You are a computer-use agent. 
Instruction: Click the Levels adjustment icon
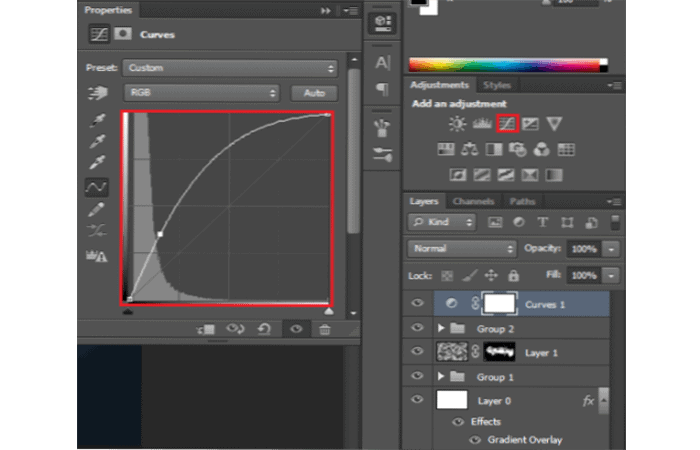482,124
